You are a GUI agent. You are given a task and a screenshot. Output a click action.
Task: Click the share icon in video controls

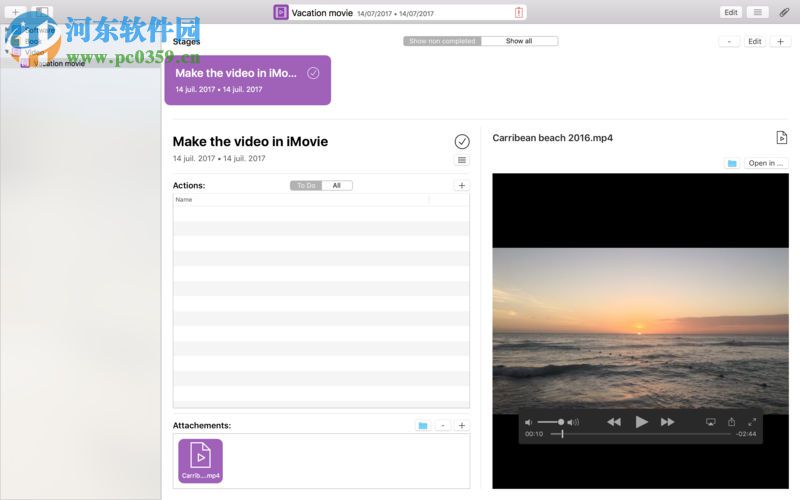731,422
